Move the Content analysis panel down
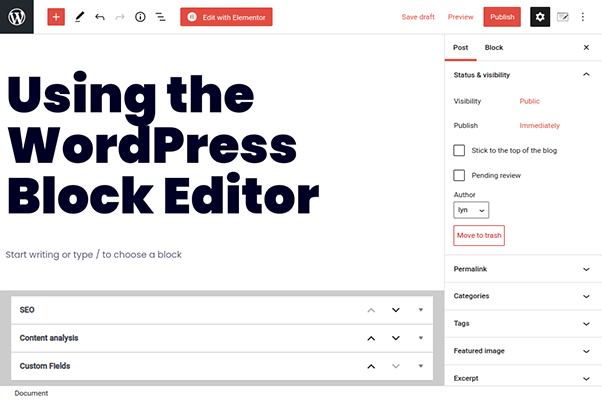 pyautogui.click(x=396, y=338)
